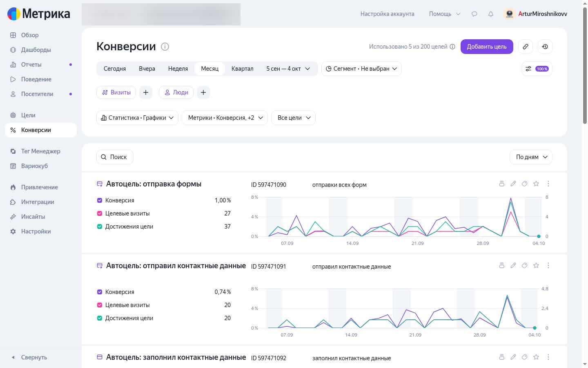Expand the Помощь menu
Viewport: 588px width, 368px height.
tap(445, 14)
